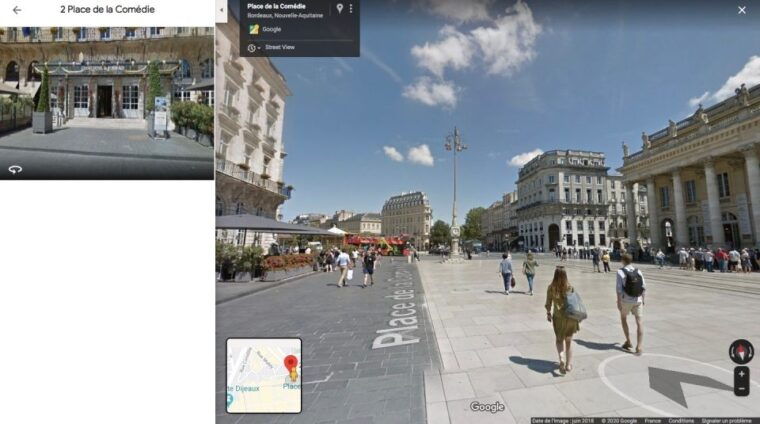Open the mini map thumbnail
This screenshot has height=424, width=760.
click(x=263, y=375)
